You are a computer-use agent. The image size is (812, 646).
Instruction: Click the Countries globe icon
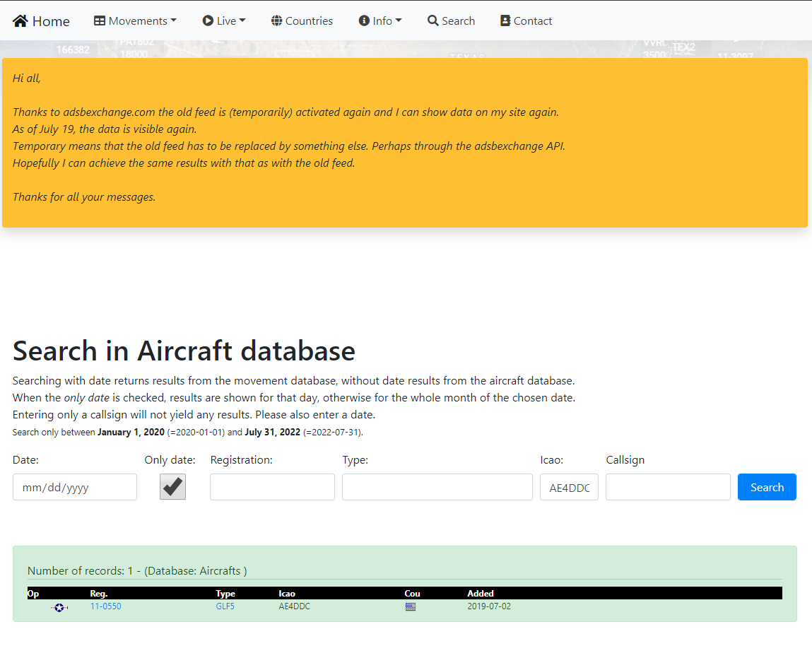tap(276, 20)
